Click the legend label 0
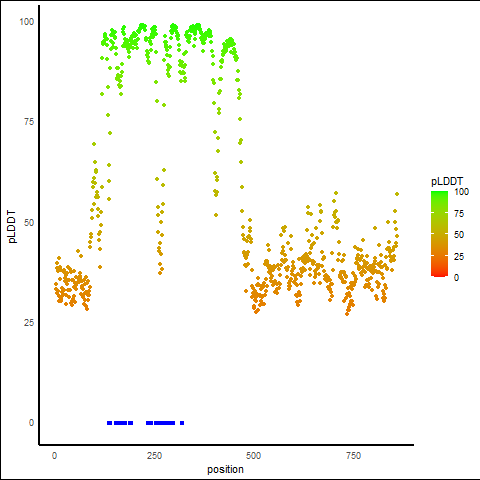 tap(456, 278)
